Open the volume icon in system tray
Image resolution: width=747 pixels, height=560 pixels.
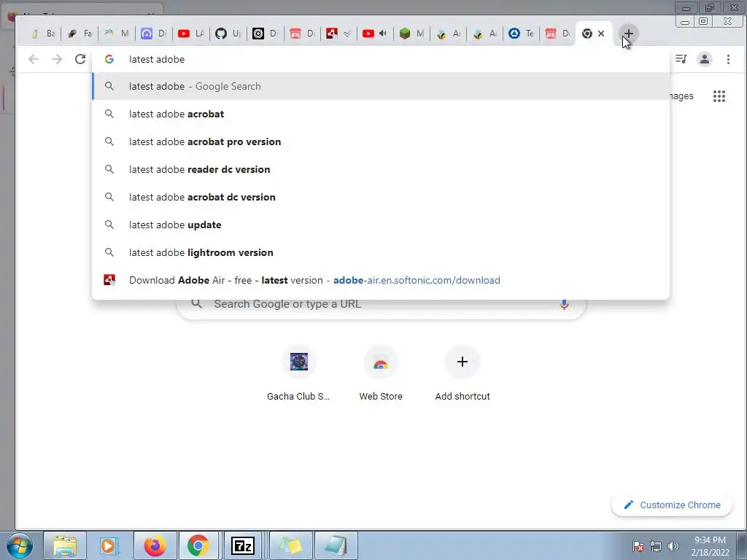point(673,546)
